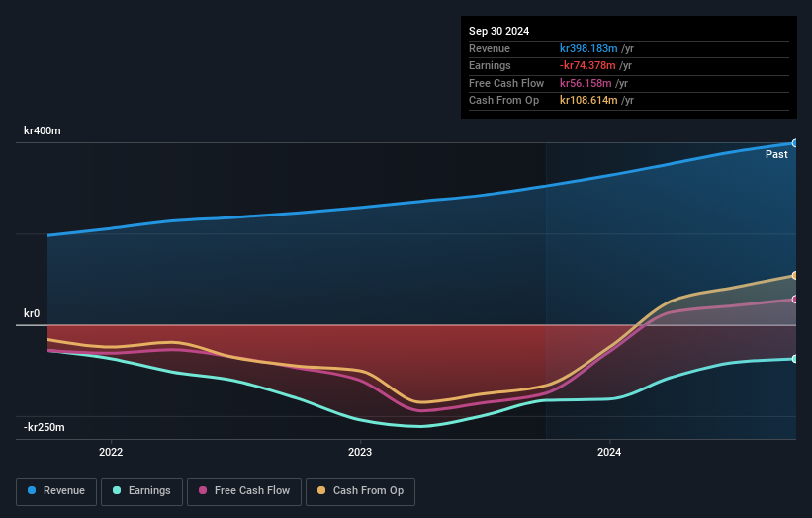This screenshot has height=518, width=812.
Task: Click the -kr74.378m earnings value in the tooltip
Action: click(587, 65)
